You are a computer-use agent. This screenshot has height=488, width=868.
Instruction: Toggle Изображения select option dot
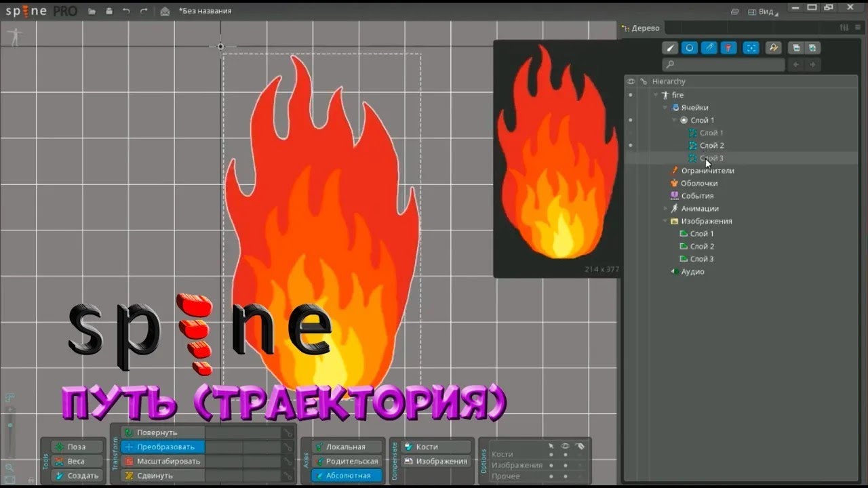(x=551, y=466)
